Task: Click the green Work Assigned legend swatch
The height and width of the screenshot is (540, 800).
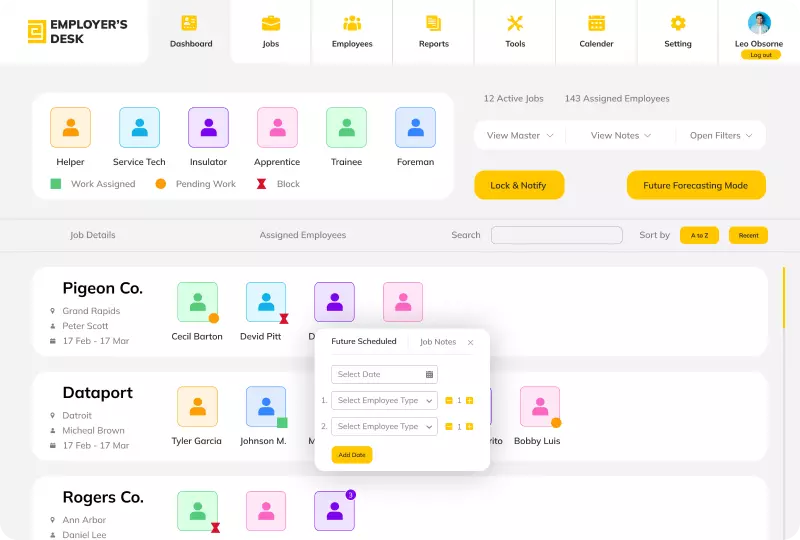Action: [56, 184]
